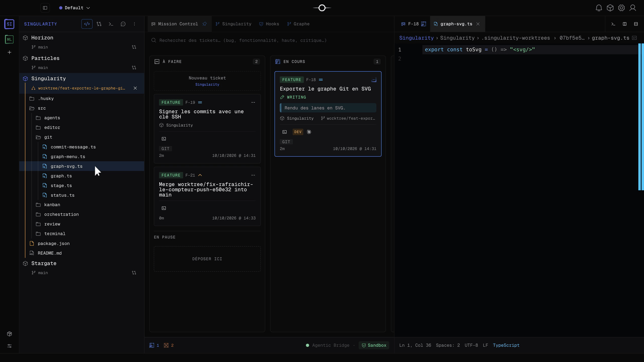Toggle the pin on the Mission Control tab

[x=204, y=24]
